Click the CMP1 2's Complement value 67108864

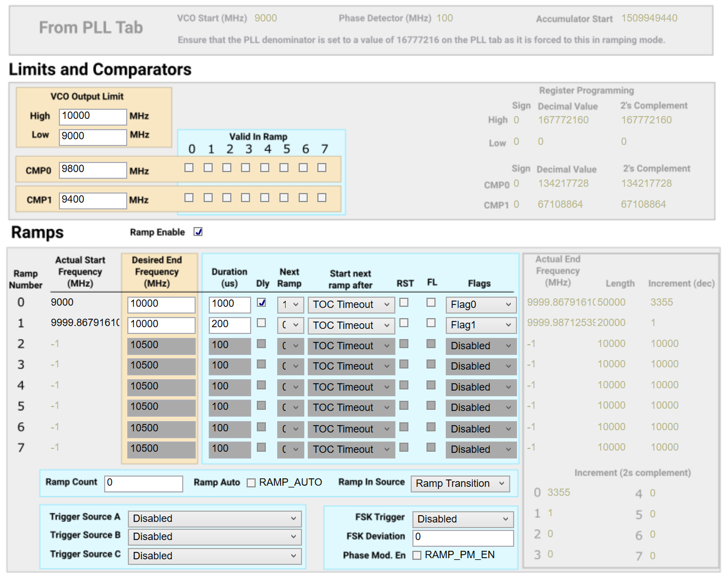coord(644,204)
